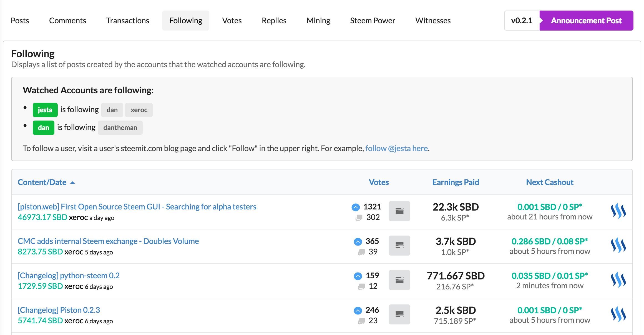Viewport: 644px width, 335px height.
Task: Click upvote icon beside 1321 votes
Action: pyautogui.click(x=356, y=207)
